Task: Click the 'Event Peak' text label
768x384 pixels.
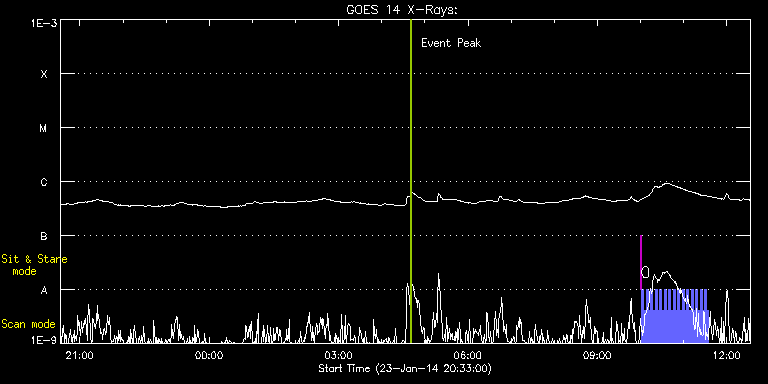Action: click(451, 43)
